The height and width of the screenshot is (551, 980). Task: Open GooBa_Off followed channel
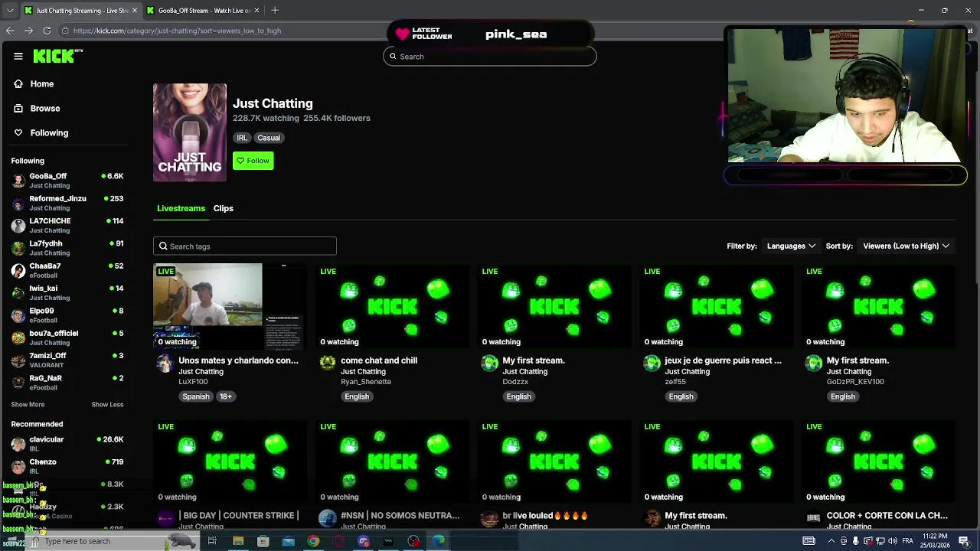(x=67, y=181)
